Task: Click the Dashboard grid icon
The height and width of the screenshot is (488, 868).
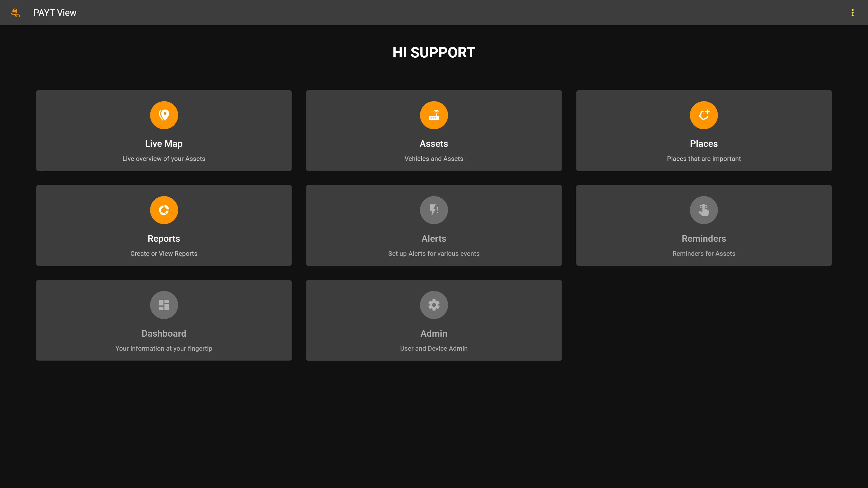Action: point(164,305)
